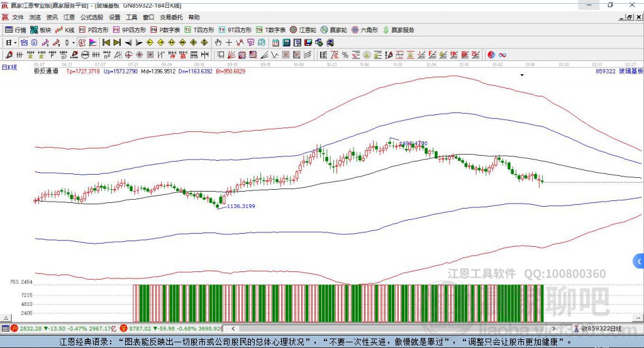The image size is (644, 348).
Task: Select the hand pan tool
Action: [218, 43]
